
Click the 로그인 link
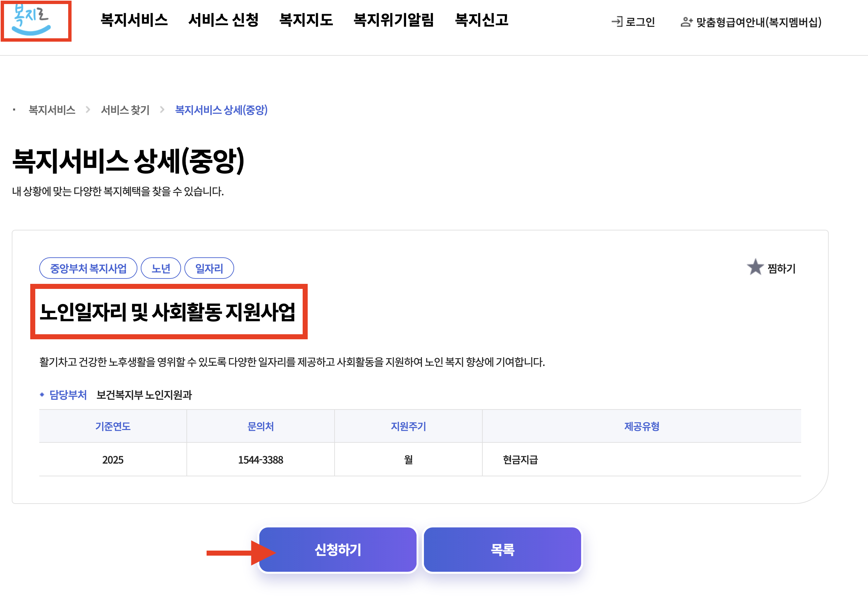coord(640,22)
